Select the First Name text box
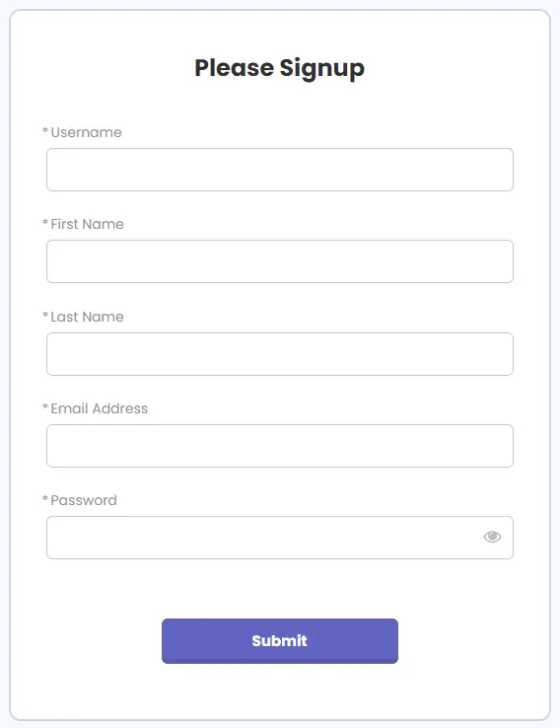Image resolution: width=560 pixels, height=728 pixels. click(280, 261)
